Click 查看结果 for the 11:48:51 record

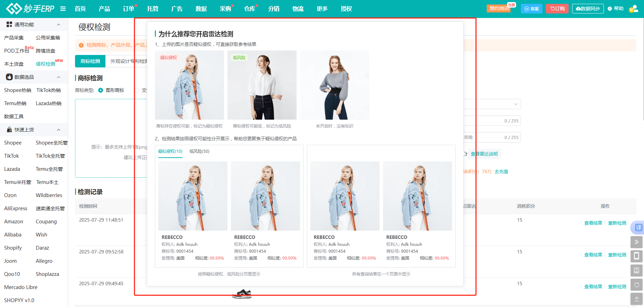click(x=593, y=223)
